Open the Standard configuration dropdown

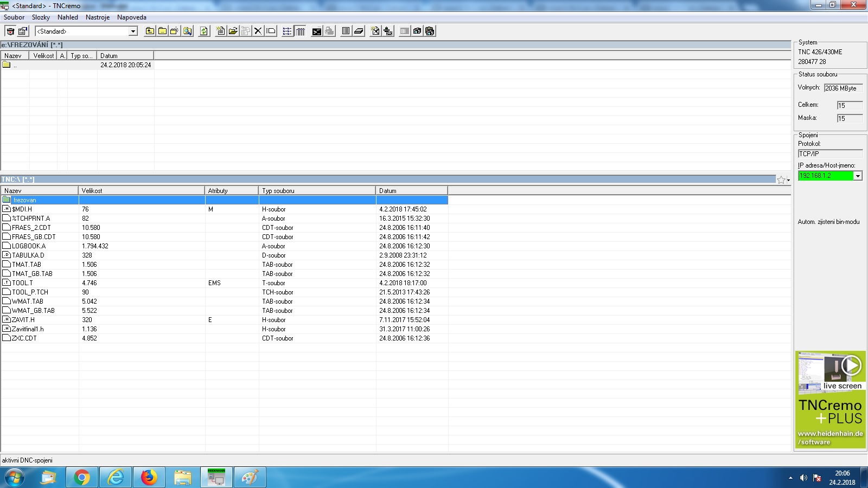[x=133, y=31]
